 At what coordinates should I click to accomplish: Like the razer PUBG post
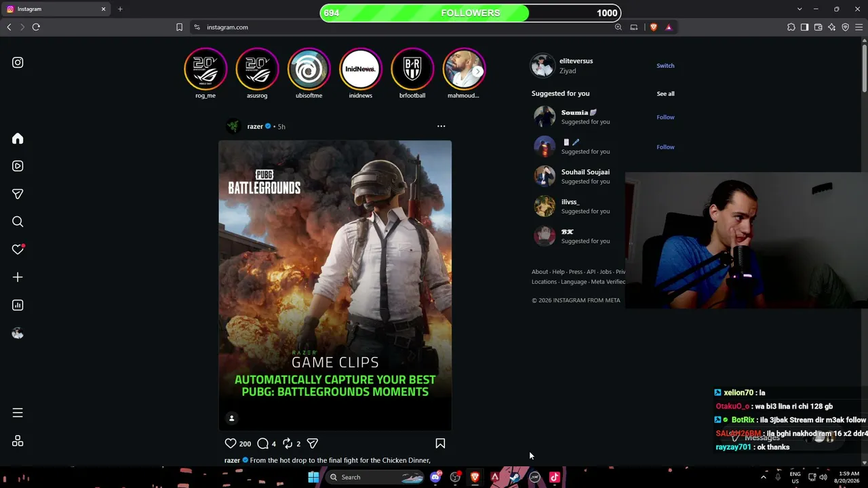point(231,443)
